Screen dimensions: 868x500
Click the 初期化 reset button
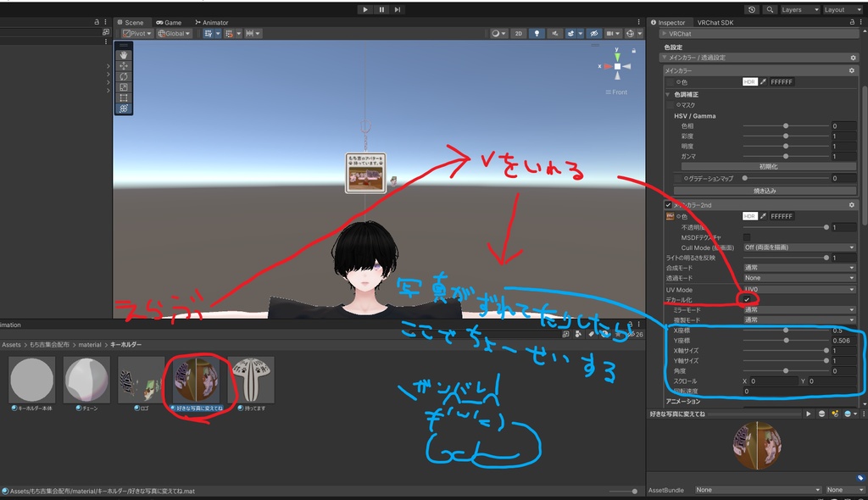768,167
